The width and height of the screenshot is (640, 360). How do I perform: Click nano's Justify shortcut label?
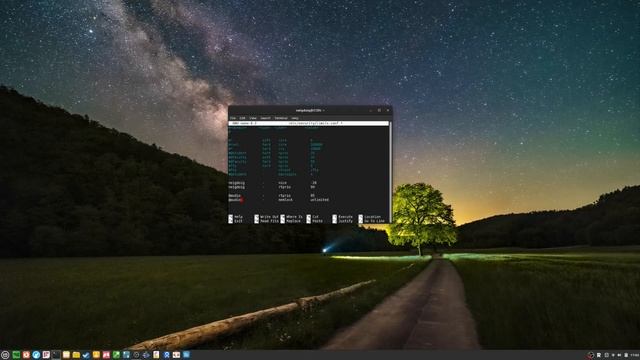coord(345,221)
